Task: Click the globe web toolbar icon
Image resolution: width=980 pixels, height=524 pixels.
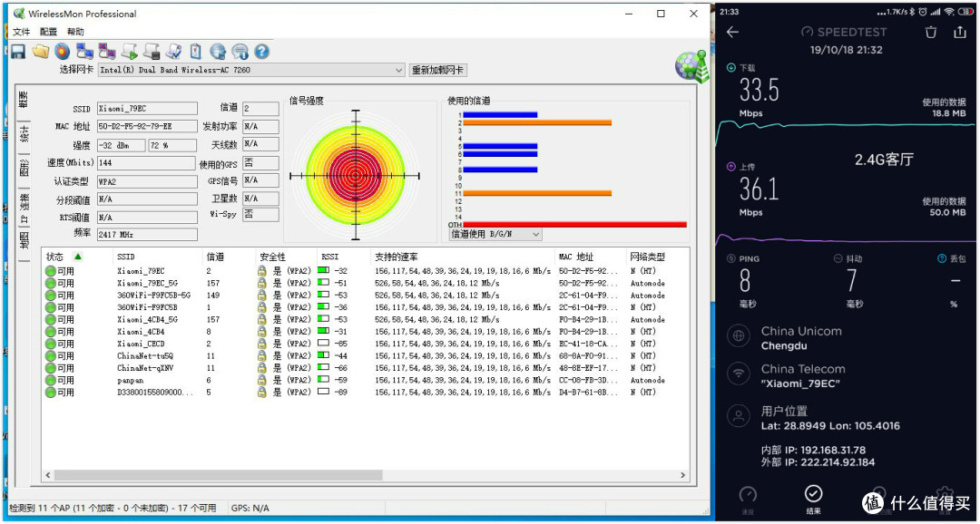Action: tap(218, 51)
